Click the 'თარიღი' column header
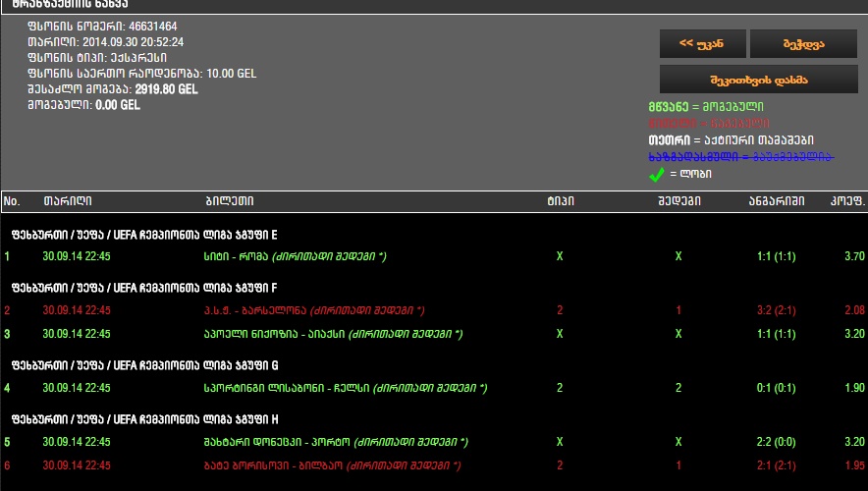Viewport: 868px width, 491px height. point(68,201)
